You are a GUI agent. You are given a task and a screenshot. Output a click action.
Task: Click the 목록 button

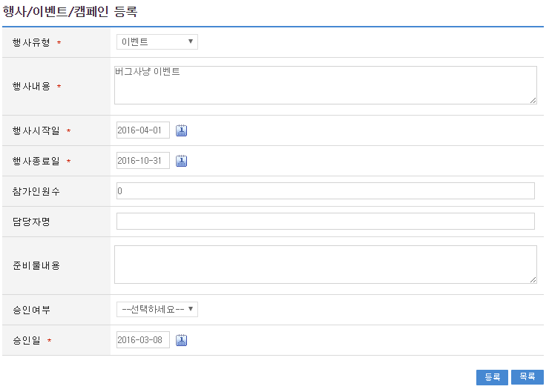(x=527, y=377)
